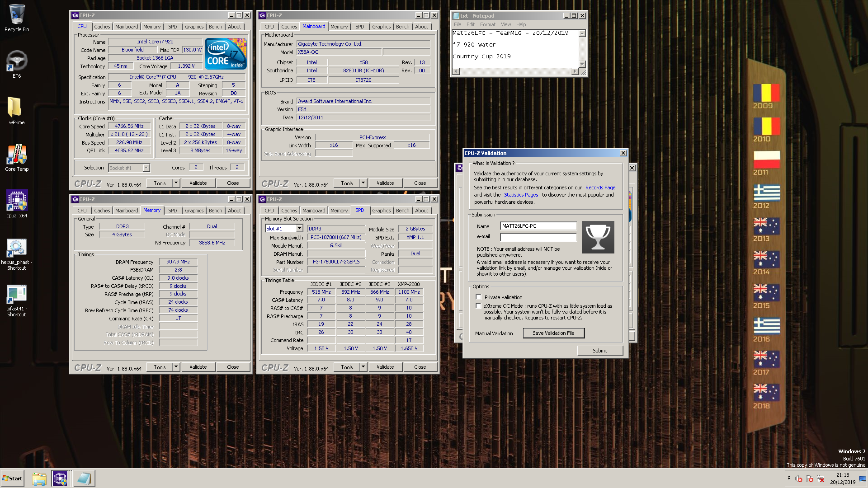Viewport: 868px width, 488px height.
Task: Click the CPU-Z title icon in the top-left window
Action: tap(75, 15)
